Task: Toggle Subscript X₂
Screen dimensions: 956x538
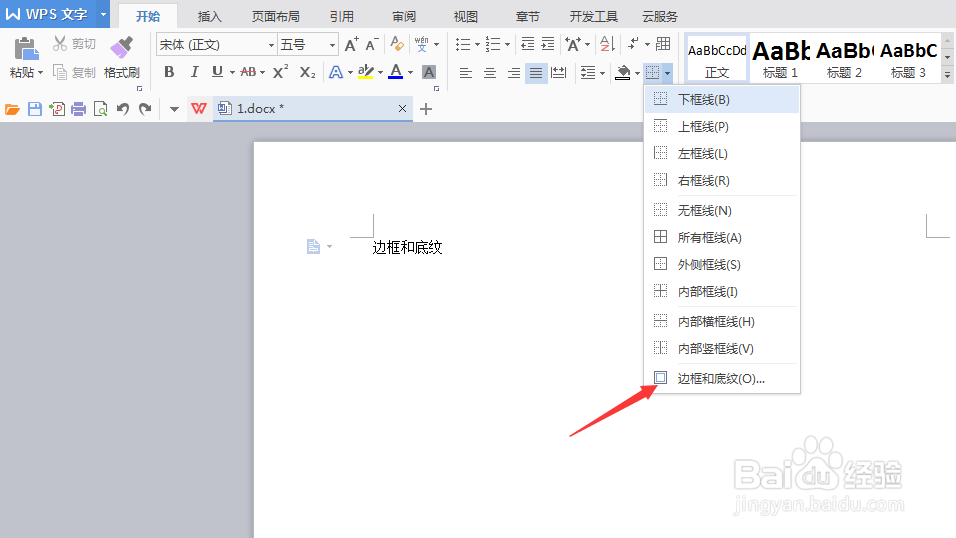Action: (308, 73)
